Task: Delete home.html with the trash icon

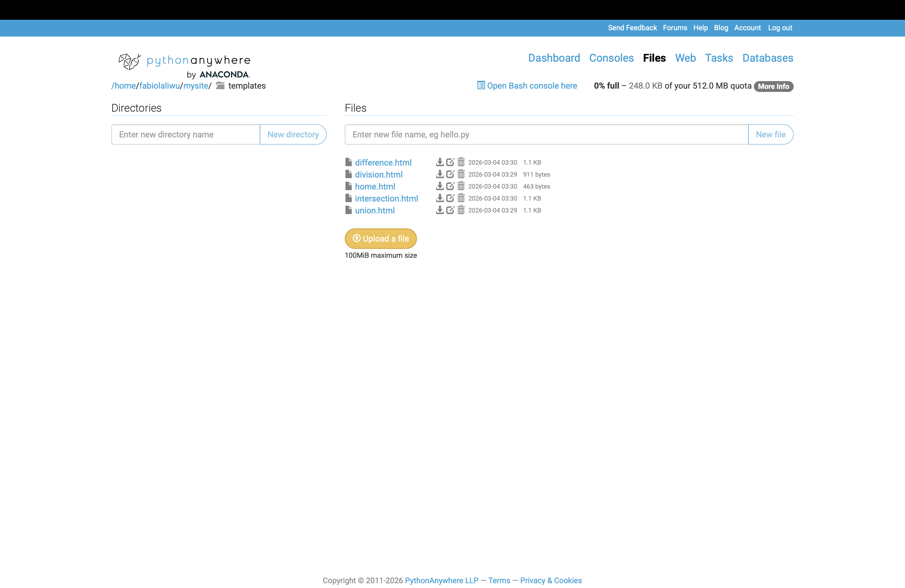Action: pos(461,186)
